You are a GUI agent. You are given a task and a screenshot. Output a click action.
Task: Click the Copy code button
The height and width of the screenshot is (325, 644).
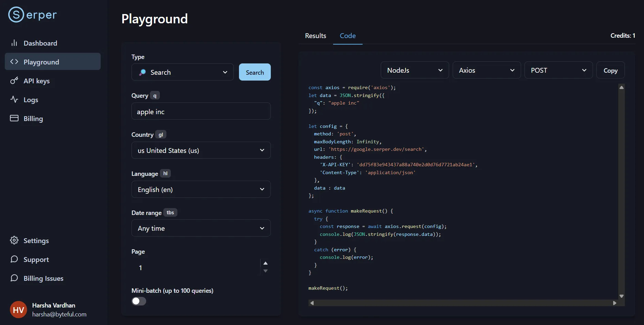click(610, 70)
